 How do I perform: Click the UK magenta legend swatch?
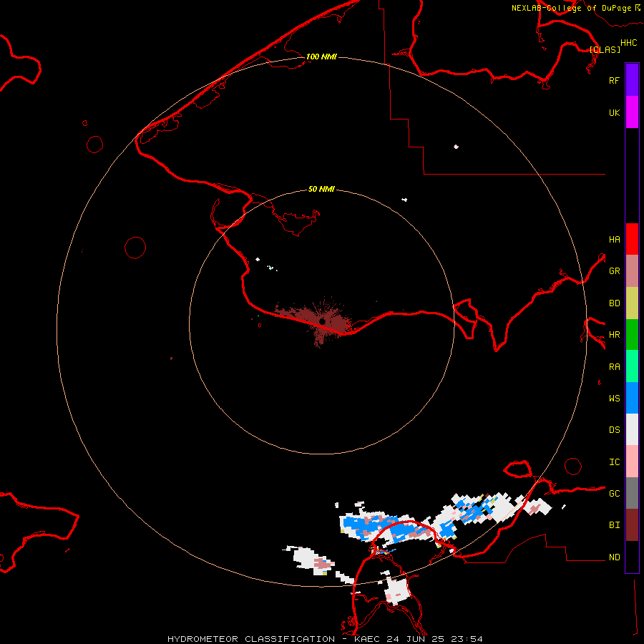pyautogui.click(x=632, y=112)
